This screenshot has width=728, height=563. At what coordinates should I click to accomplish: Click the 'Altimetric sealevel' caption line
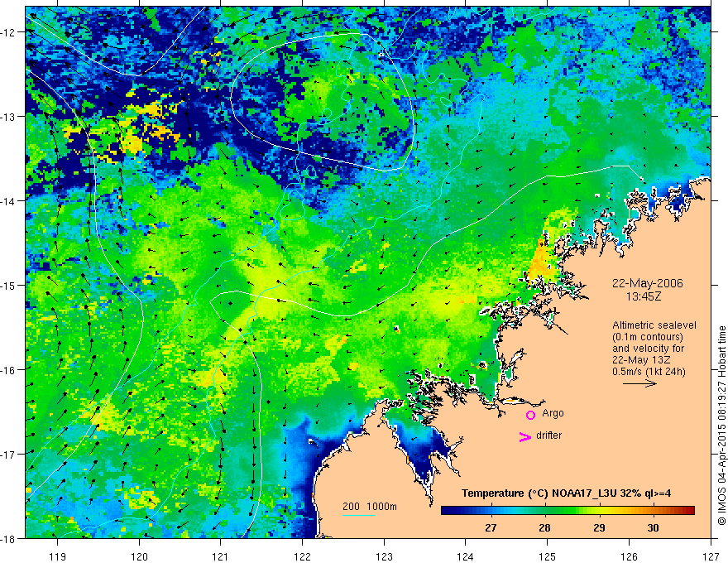(x=654, y=325)
